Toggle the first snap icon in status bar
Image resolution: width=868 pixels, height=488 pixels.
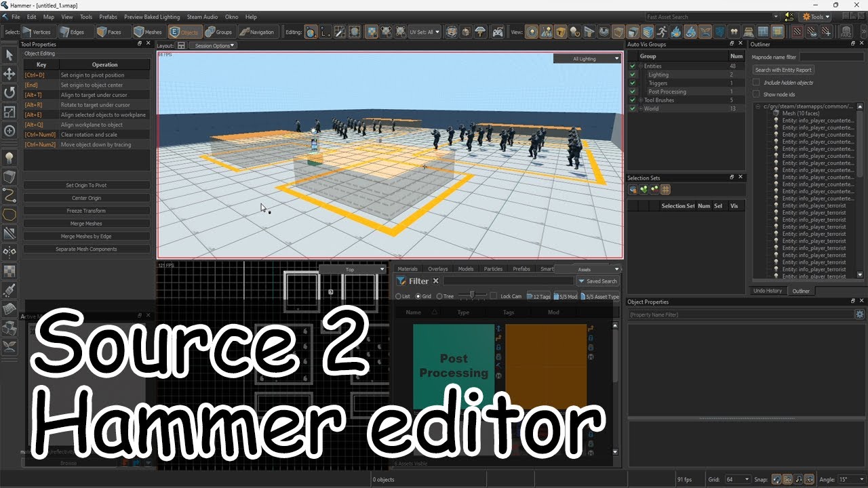point(777,479)
